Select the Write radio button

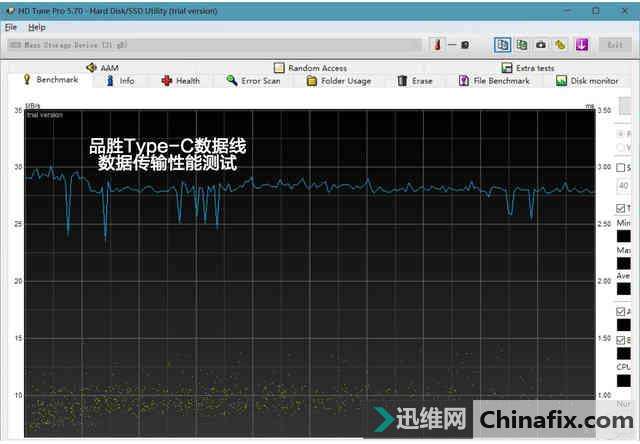click(620, 147)
